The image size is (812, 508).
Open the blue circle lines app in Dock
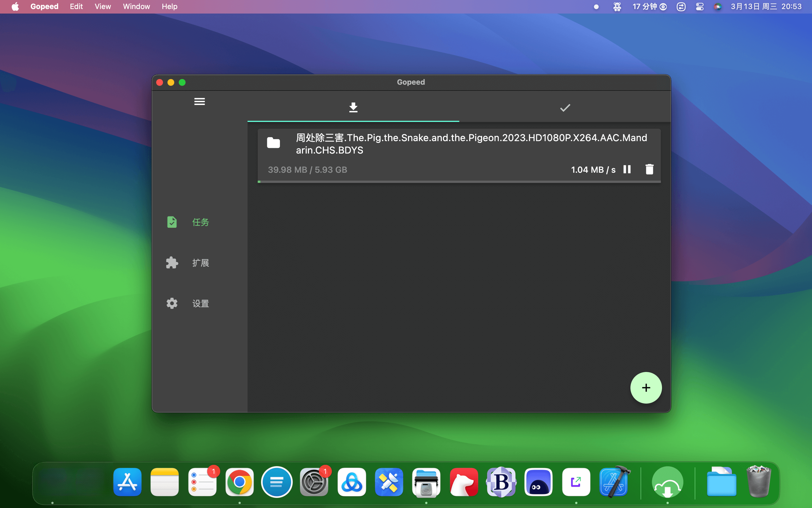tap(277, 482)
